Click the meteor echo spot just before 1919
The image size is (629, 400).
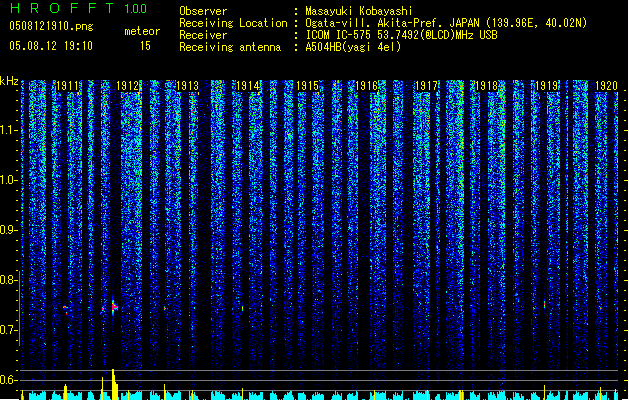click(x=544, y=305)
